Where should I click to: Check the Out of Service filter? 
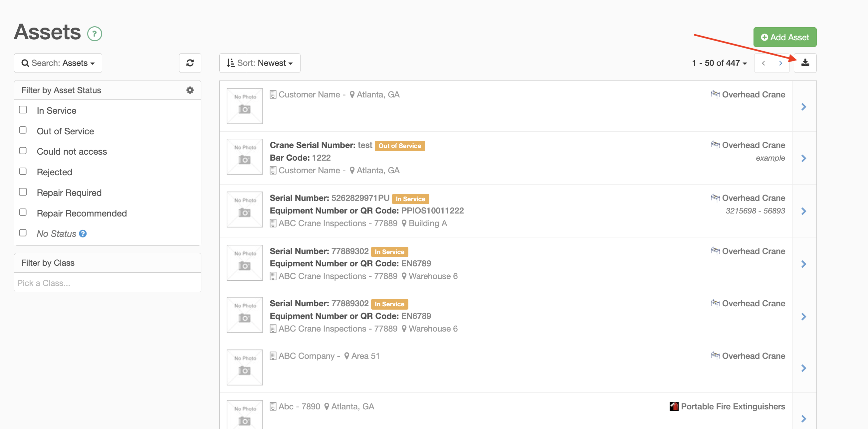[23, 130]
